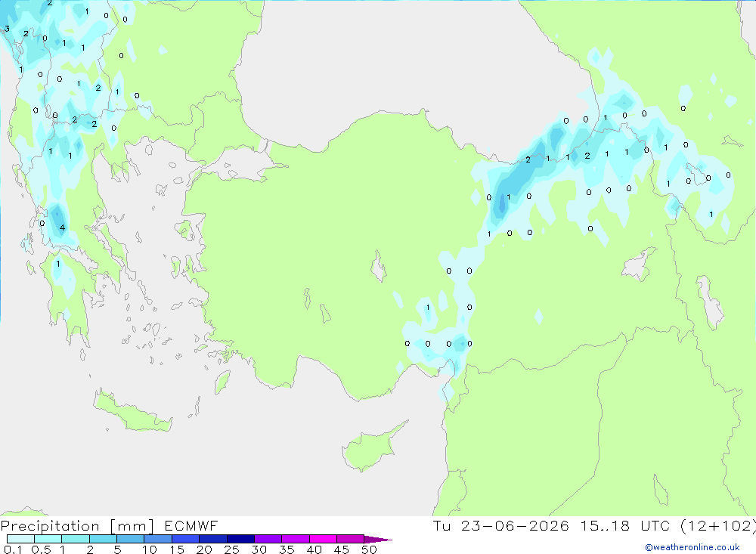Click the '15..18 UTC' time range text
Image resolution: width=756 pixels, height=554 pixels.
pyautogui.click(x=625, y=526)
